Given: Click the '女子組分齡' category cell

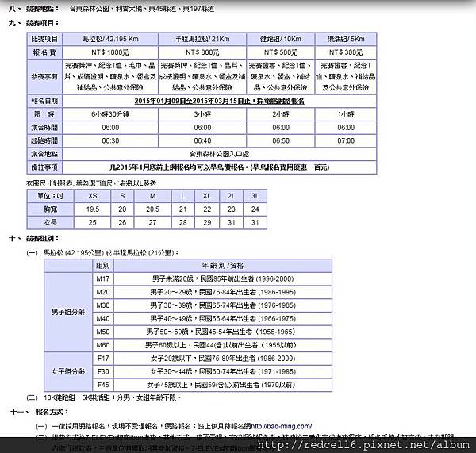Looking at the screenshot, I should point(68,371).
